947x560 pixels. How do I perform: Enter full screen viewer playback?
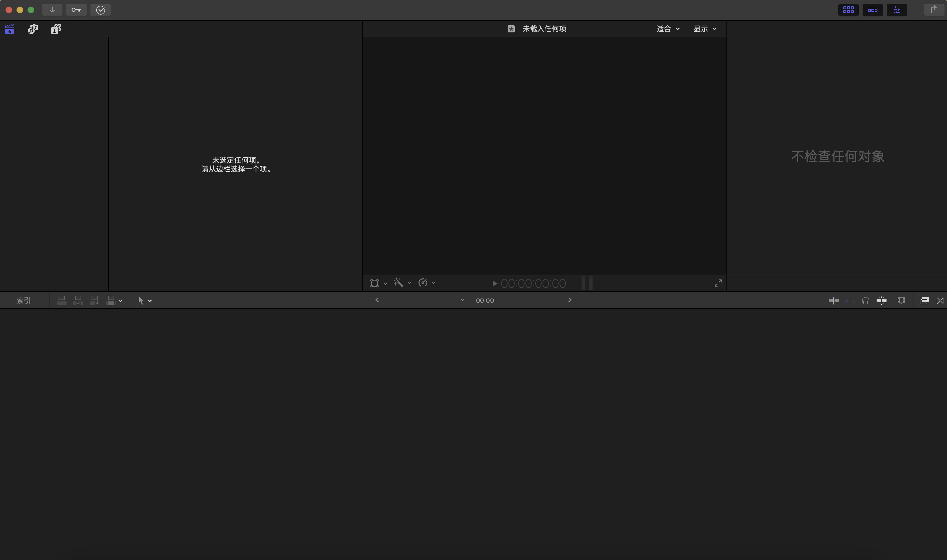coord(718,283)
